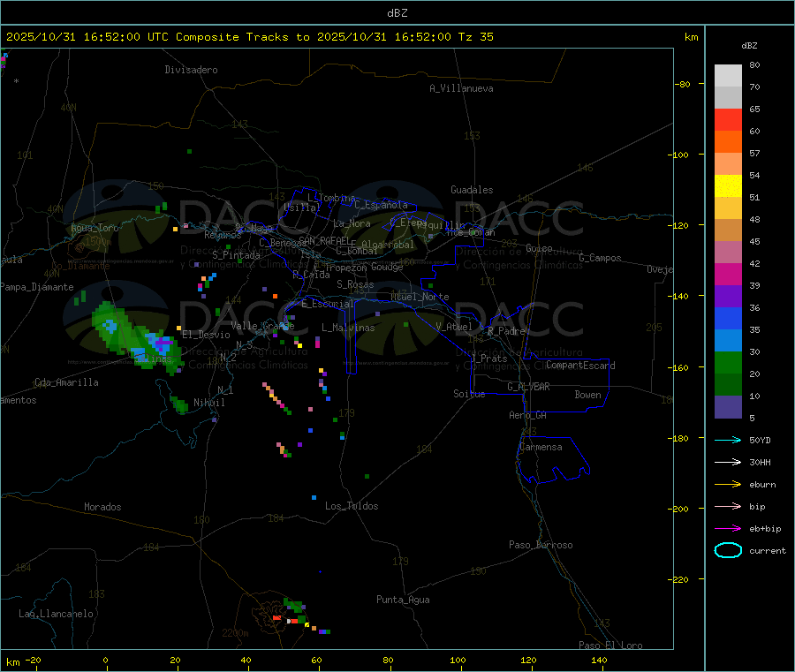The image size is (795, 672).
Task: Click the white 30HM arrow legend icon
Action: [728, 462]
